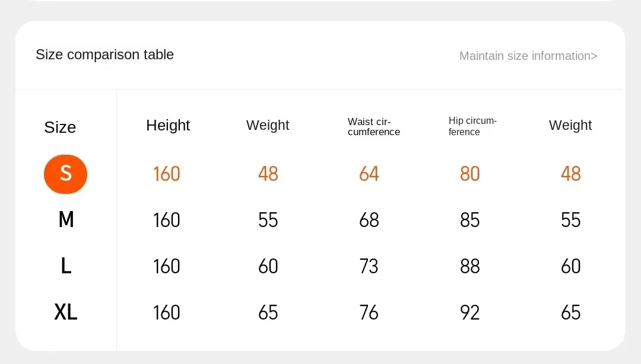The image size is (641, 364).
Task: Select the orange S size badge
Action: [65, 174]
